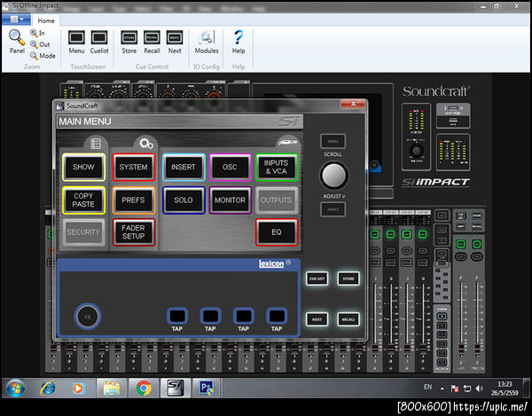
Task: Click the first TAP tempo button
Action: click(177, 316)
